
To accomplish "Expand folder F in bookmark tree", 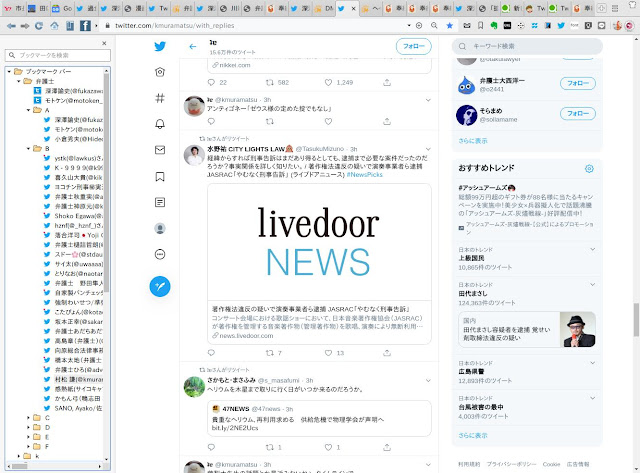I will pos(28,446).
